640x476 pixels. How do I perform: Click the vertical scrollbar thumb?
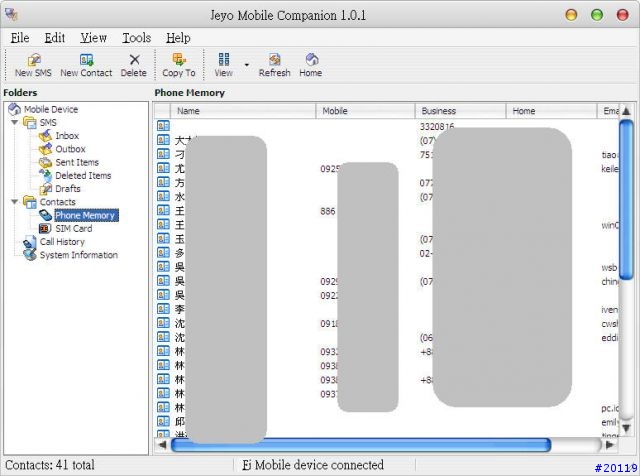[626, 199]
